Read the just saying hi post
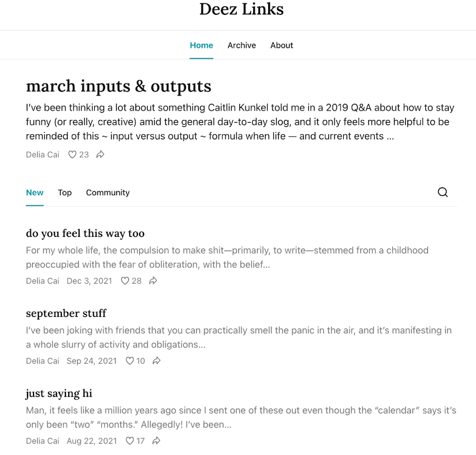476x455 pixels. (59, 394)
